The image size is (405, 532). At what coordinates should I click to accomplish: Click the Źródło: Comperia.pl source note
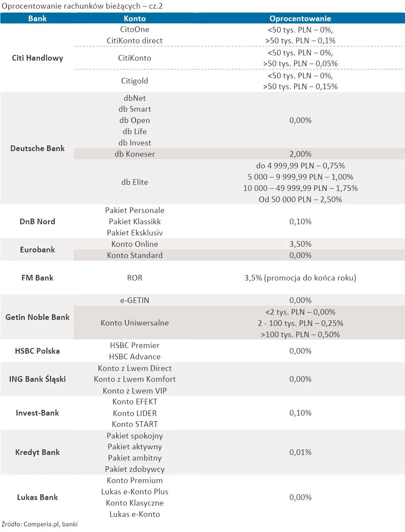pyautogui.click(x=39, y=524)
